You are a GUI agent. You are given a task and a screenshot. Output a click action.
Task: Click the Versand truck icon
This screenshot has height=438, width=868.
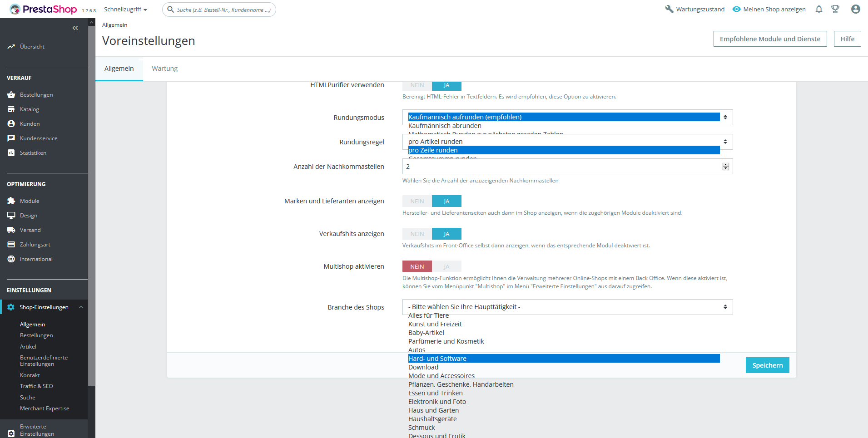click(11, 230)
